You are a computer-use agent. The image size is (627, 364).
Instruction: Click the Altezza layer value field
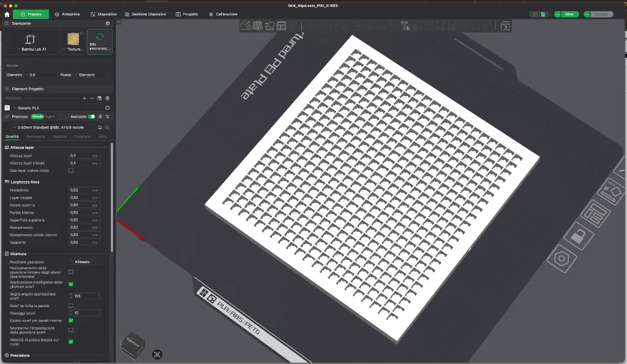pyautogui.click(x=83, y=156)
